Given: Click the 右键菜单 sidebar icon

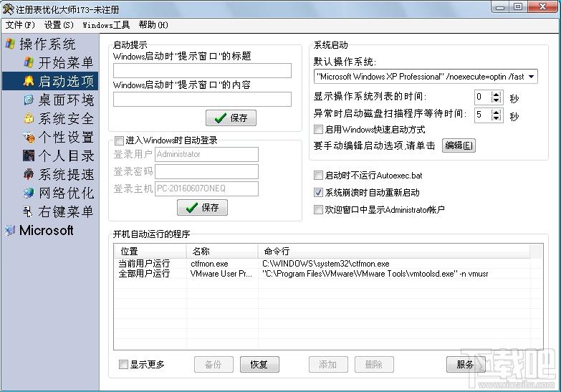Looking at the screenshot, I should (x=28, y=211).
